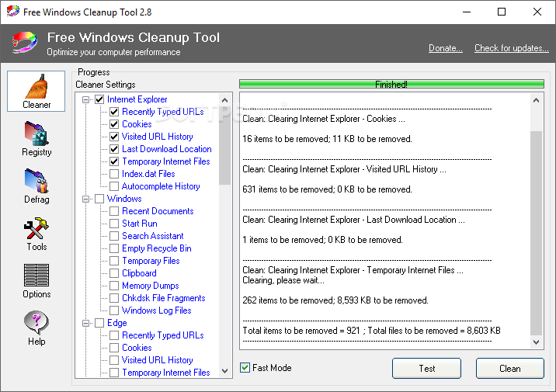This screenshot has width=556, height=392.
Task: Click the Progress tab label
Action: tap(94, 72)
